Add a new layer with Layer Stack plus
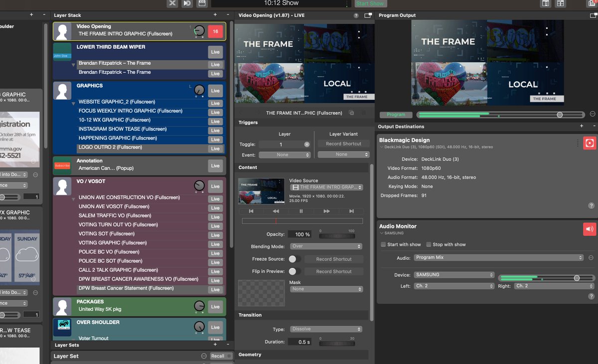This screenshot has height=364, width=598. click(x=215, y=15)
